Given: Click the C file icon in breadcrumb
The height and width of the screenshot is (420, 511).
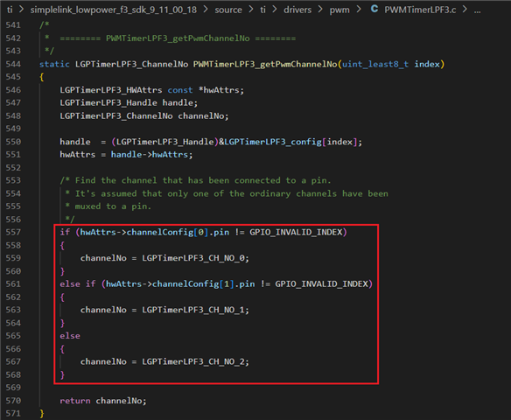Looking at the screenshot, I should coord(374,9).
